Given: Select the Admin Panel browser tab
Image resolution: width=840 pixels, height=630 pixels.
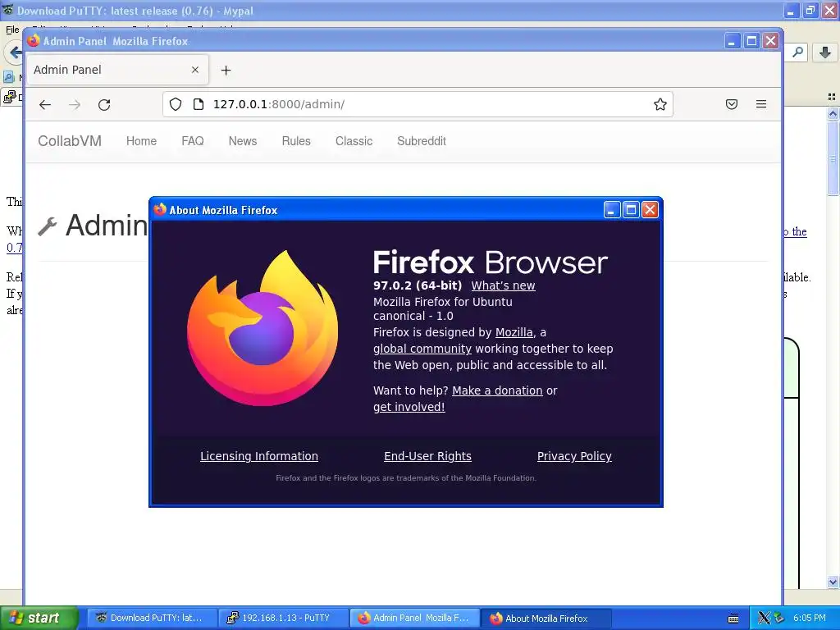Looking at the screenshot, I should tap(116, 70).
